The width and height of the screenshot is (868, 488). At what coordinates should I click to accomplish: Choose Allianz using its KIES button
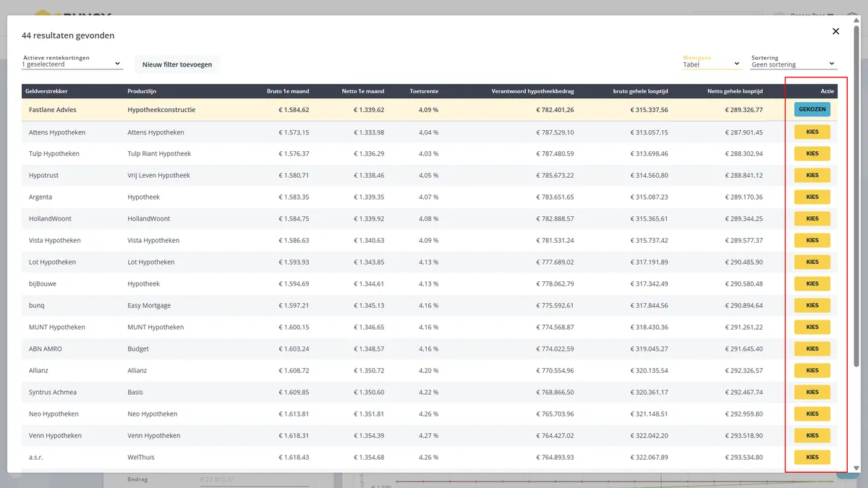(x=812, y=370)
